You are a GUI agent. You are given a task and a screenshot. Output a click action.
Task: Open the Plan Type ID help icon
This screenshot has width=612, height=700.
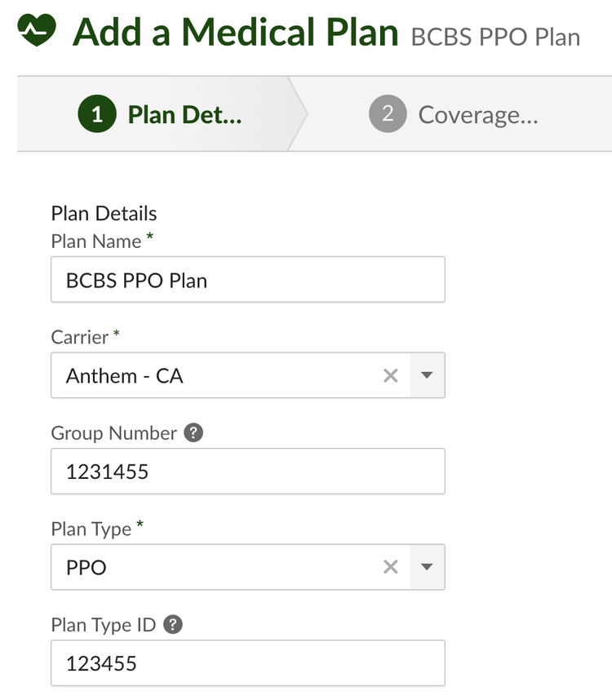pos(173,625)
